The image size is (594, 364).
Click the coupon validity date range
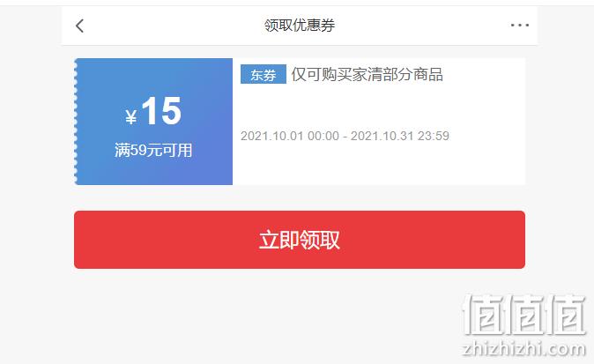tap(345, 136)
